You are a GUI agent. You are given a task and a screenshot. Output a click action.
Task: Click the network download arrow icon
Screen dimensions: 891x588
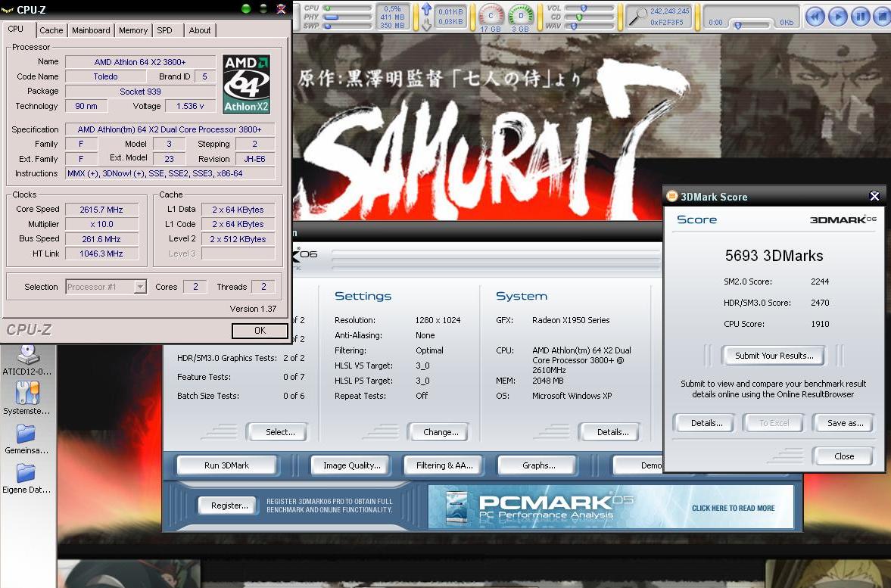pos(426,24)
